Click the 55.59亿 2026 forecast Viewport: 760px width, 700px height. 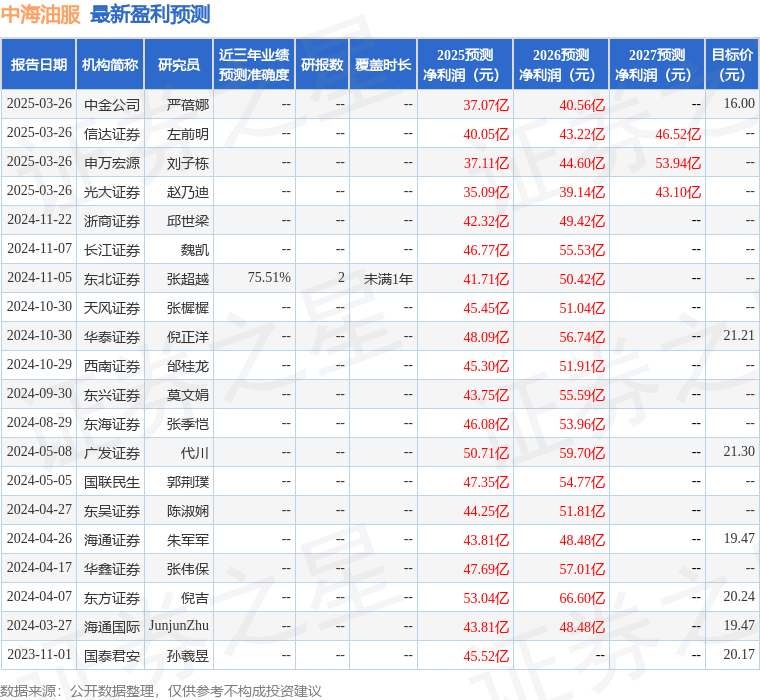(x=582, y=395)
